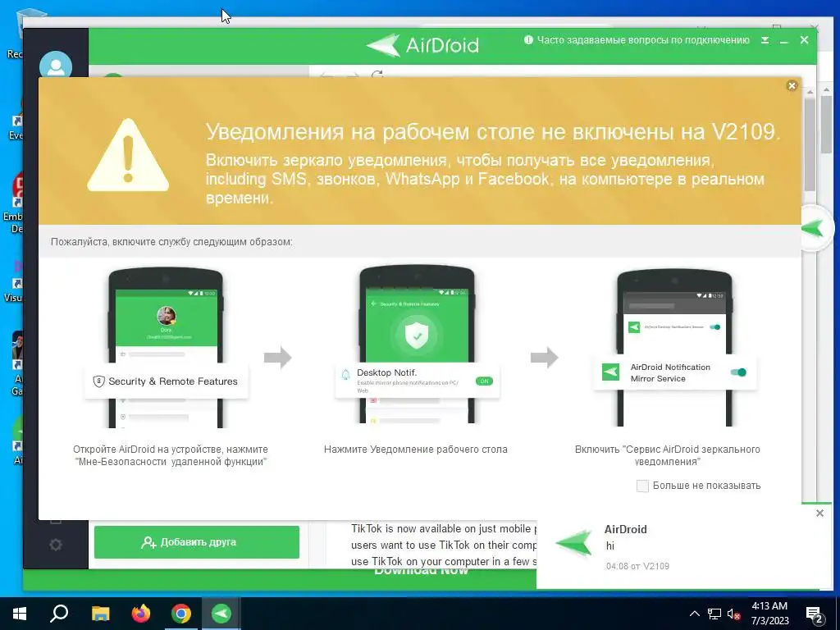Open the settings gear in AirDroid sidebar
The image size is (840, 630).
pos(56,545)
